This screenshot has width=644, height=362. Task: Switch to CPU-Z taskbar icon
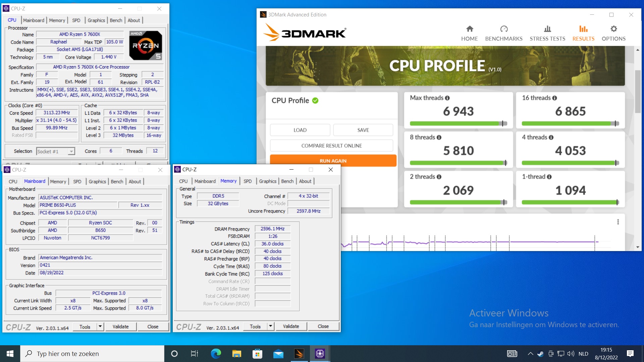coord(320,354)
